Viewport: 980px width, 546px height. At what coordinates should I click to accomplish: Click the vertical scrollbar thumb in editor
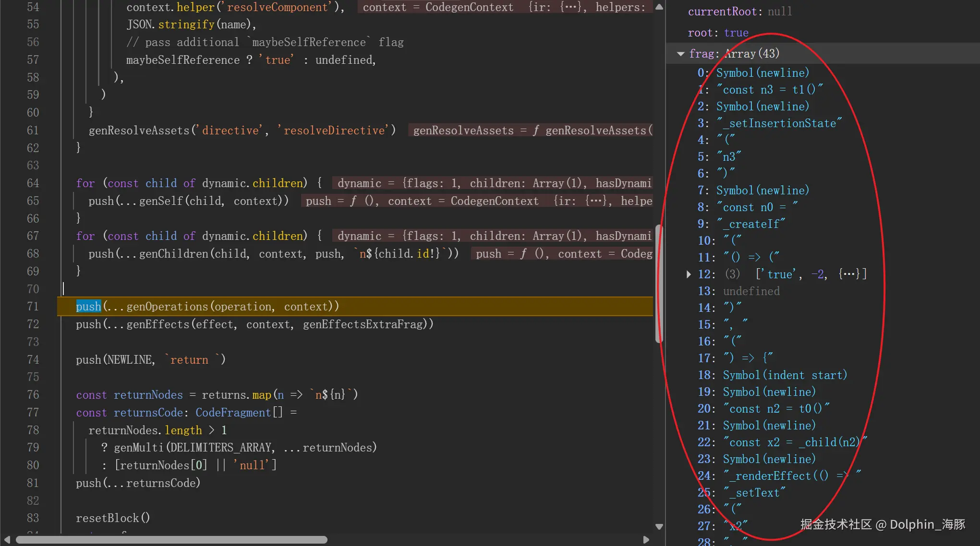(x=659, y=283)
